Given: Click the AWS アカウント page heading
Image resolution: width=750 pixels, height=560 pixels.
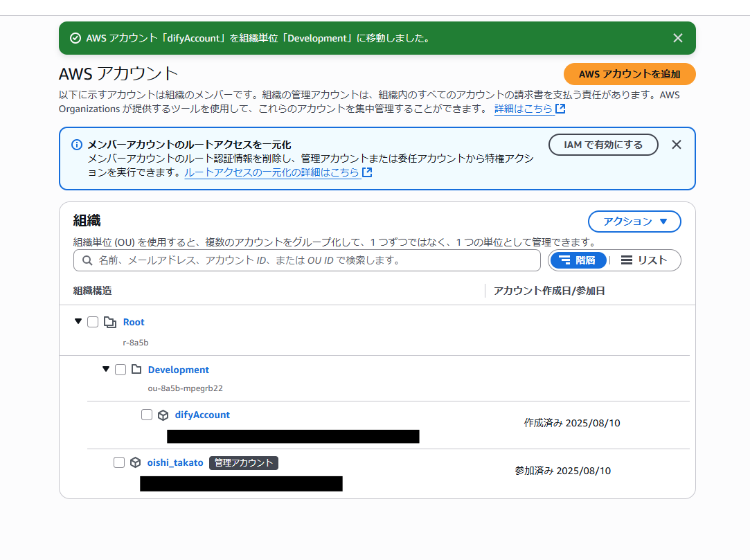Looking at the screenshot, I should pyautogui.click(x=118, y=73).
